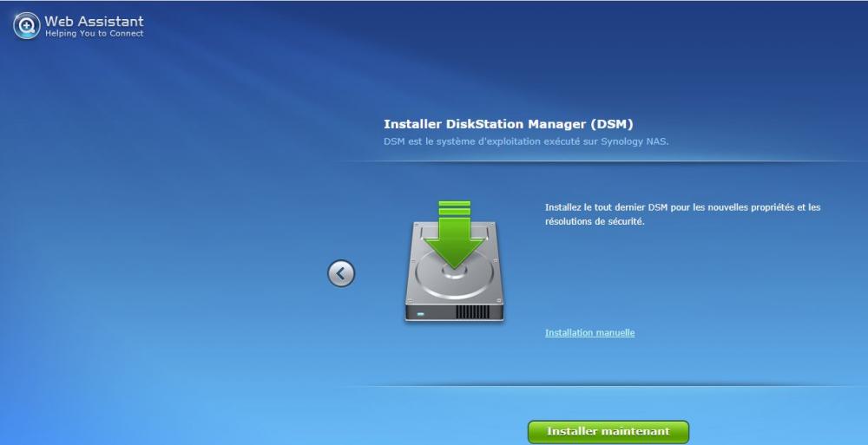The height and width of the screenshot is (445, 868).
Task: Click the Installez le tout dernier DSM description
Action: [682, 214]
